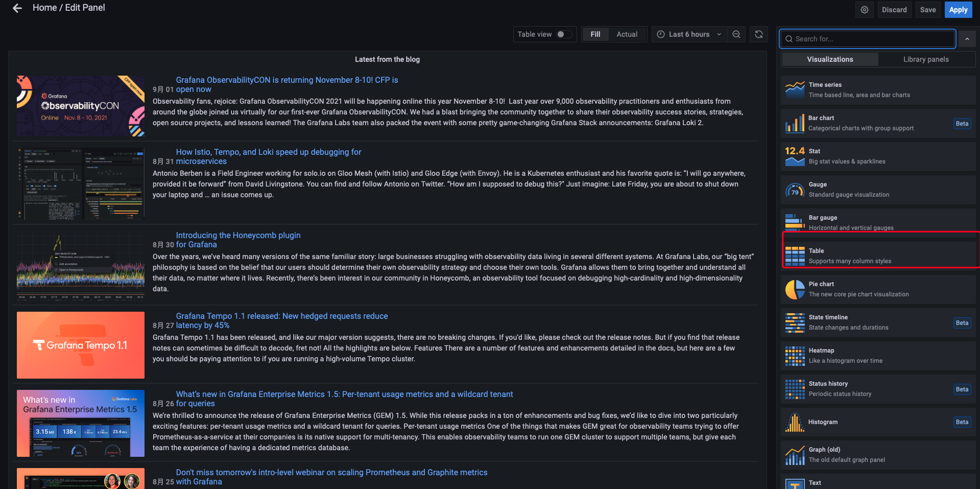Select the Text visualization icon
The width and height of the screenshot is (980, 489).
pos(795,484)
